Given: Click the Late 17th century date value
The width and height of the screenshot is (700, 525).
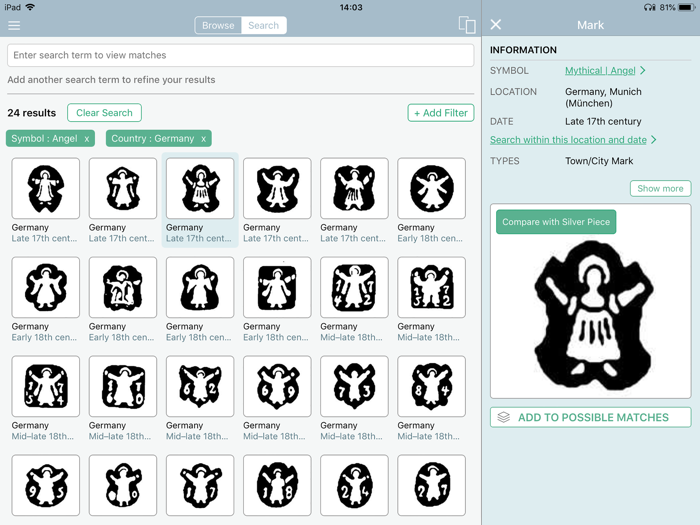Looking at the screenshot, I should (x=603, y=121).
